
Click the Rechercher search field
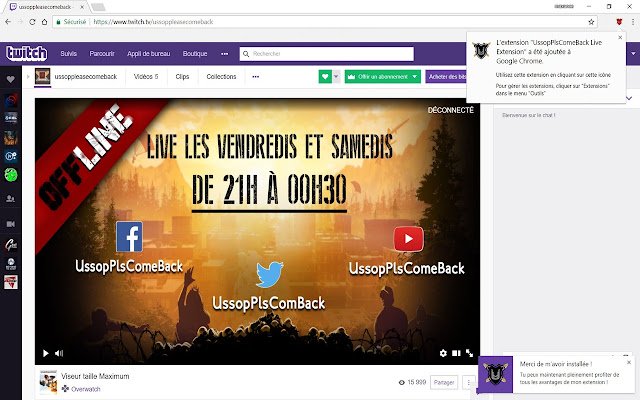point(327,54)
